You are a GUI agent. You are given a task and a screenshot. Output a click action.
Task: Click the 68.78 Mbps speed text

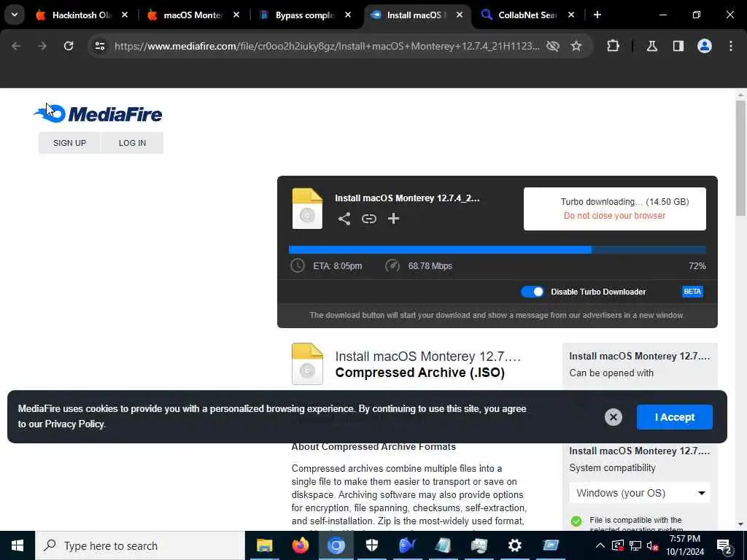(x=430, y=265)
